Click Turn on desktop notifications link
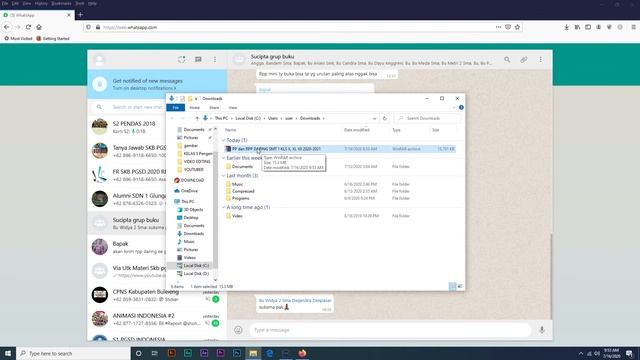 coord(144,88)
